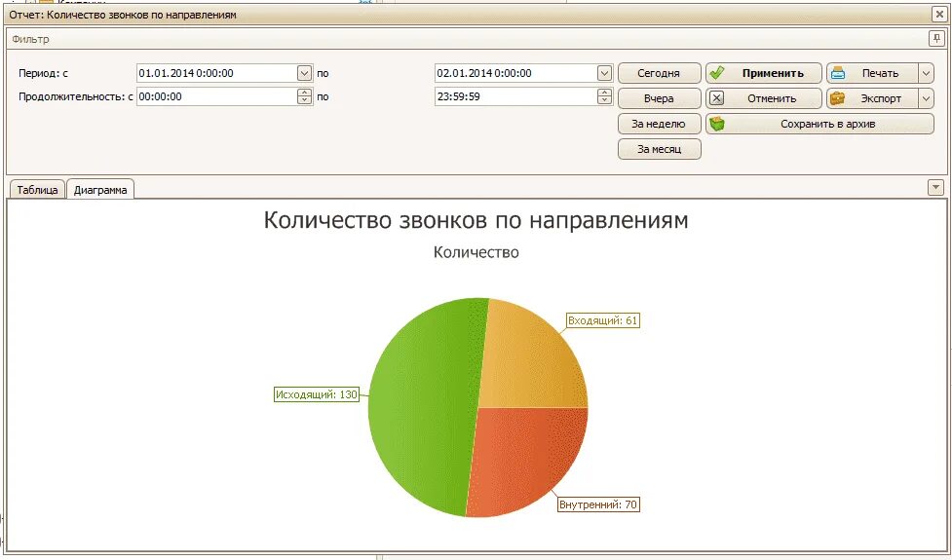Click the Количество chart subtitle

pyautogui.click(x=476, y=252)
